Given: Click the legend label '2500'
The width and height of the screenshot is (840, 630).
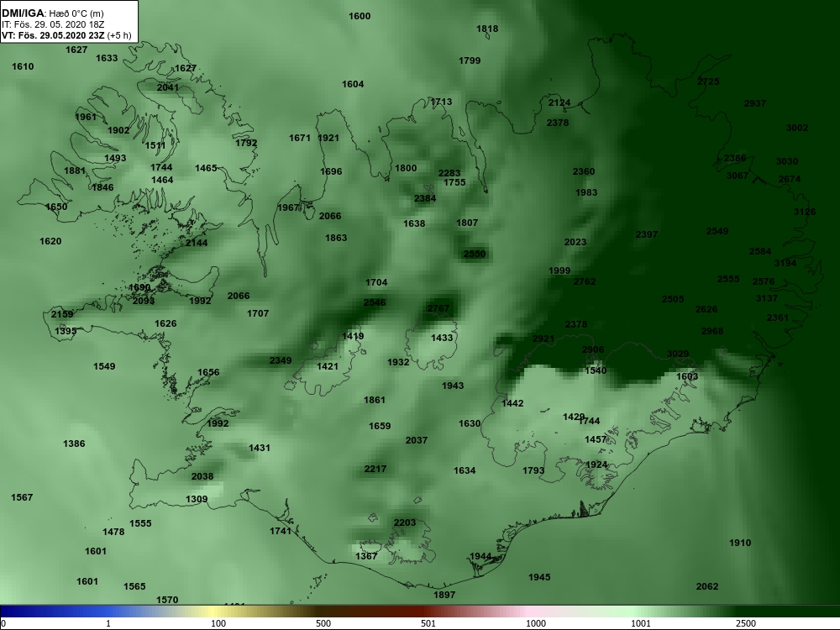Looking at the screenshot, I should [746, 623].
